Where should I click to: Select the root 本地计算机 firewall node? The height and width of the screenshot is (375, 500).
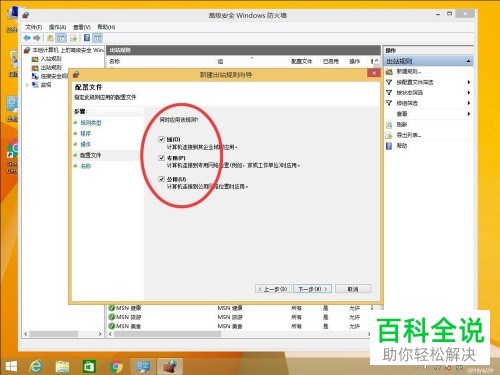[x=64, y=50]
